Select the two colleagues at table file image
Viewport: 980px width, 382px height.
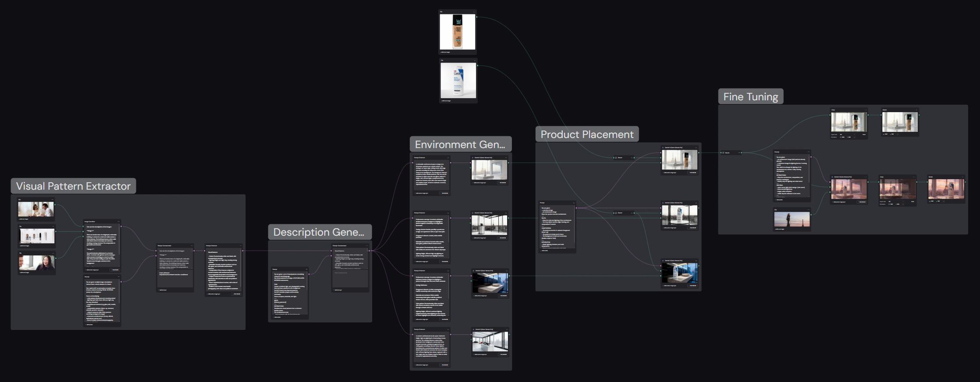click(x=36, y=209)
